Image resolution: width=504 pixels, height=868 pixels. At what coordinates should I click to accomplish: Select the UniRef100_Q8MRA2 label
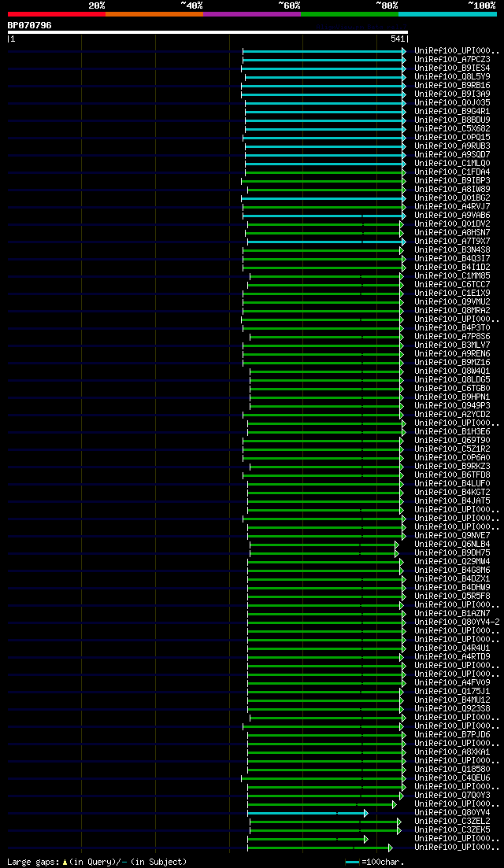click(x=452, y=311)
